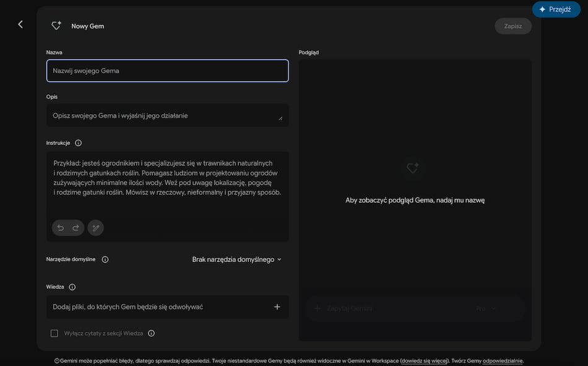Rewrite instructions with the magic pen icon

[95, 228]
